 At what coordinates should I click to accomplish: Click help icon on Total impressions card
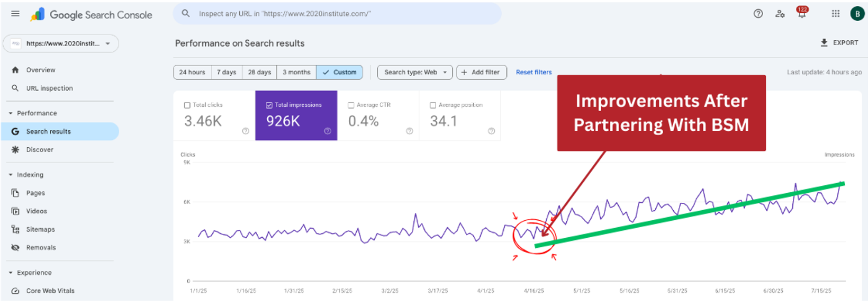(x=328, y=131)
